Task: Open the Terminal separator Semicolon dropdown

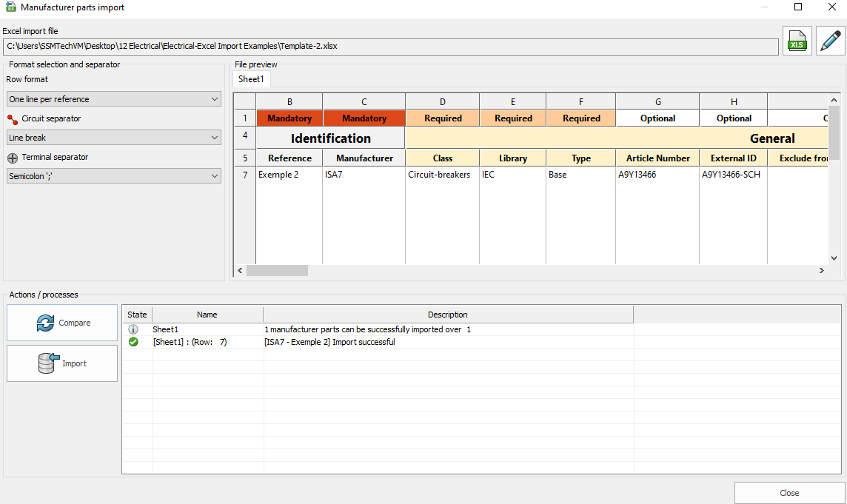Action: (114, 176)
